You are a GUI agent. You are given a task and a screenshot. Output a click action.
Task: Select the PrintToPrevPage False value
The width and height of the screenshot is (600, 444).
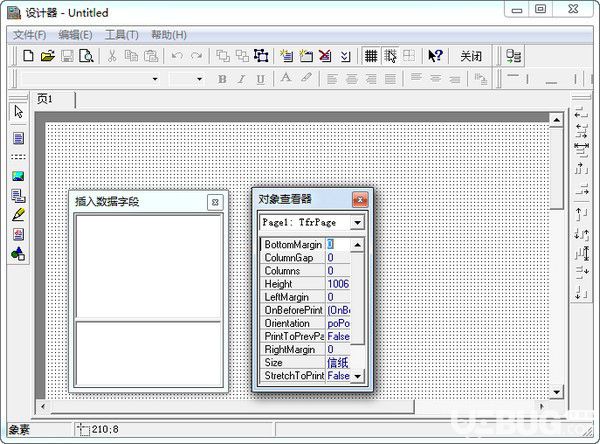click(x=338, y=336)
